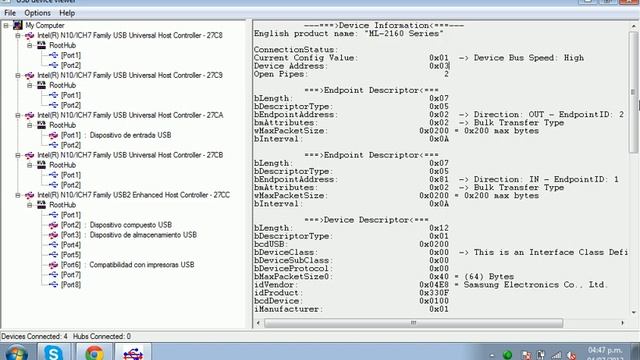Screen dimensions: 640x360
Task: Collapse the 27C9 host controller node
Action: (18, 76)
